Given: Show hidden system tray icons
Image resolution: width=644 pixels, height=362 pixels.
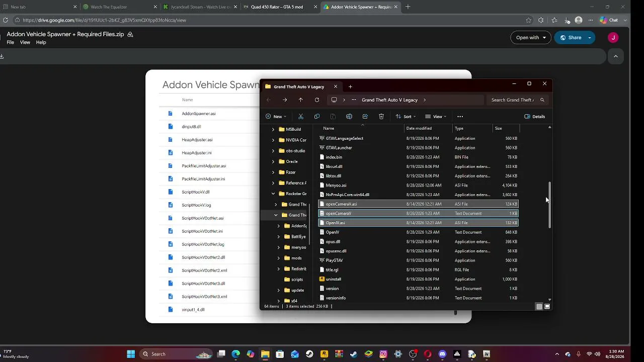Looking at the screenshot, I should pos(557,354).
